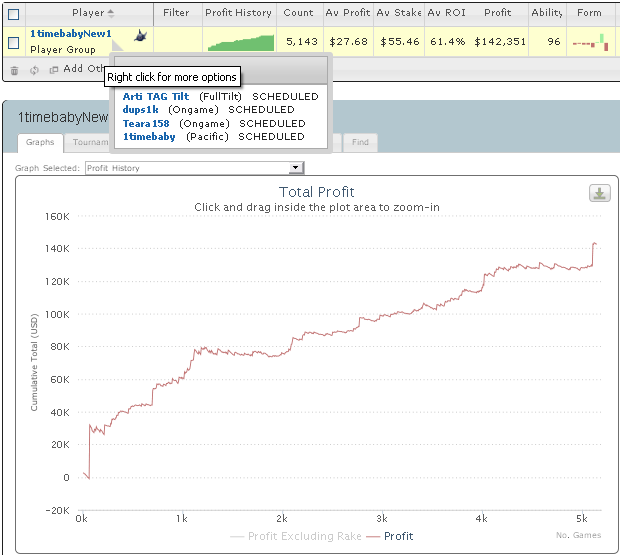
Task: Click the Form mini bar chart
Action: click(x=591, y=42)
